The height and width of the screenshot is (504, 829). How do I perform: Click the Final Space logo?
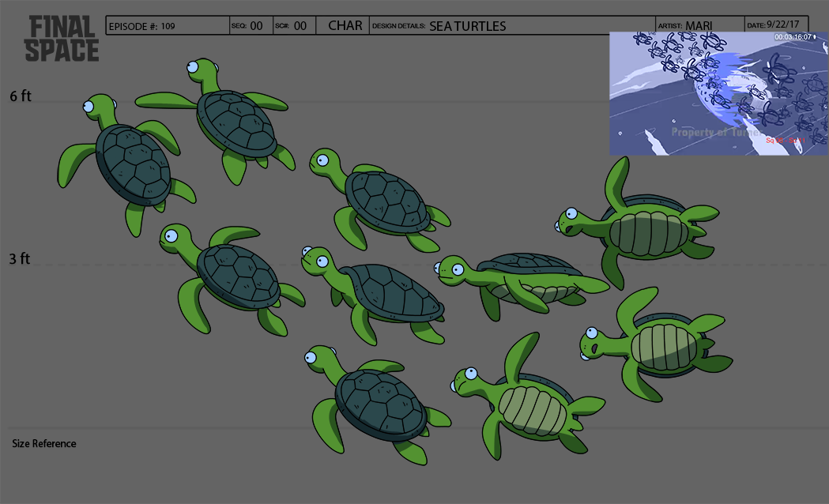tap(62, 39)
